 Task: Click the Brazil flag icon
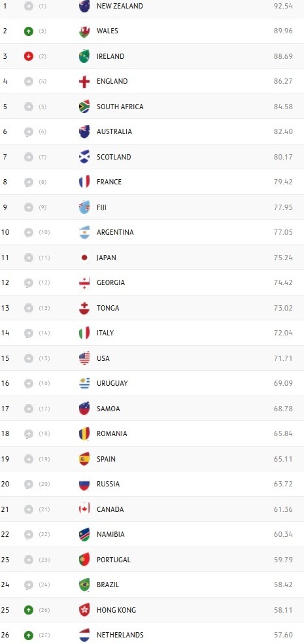(x=84, y=585)
